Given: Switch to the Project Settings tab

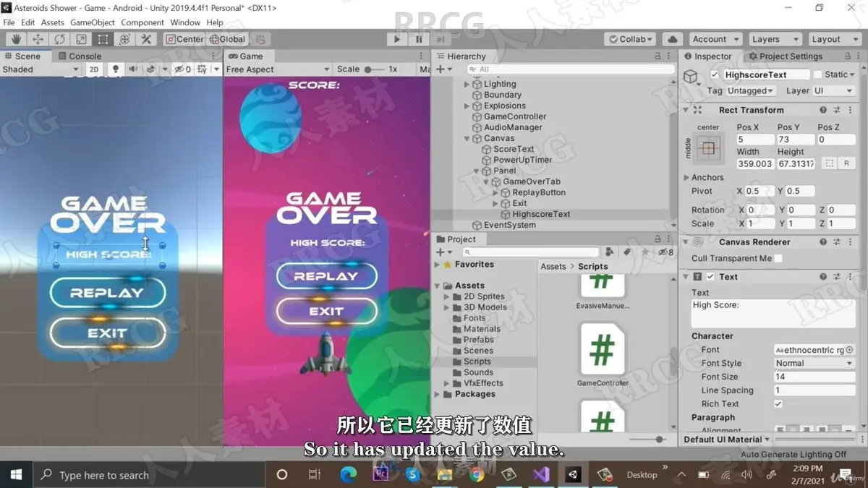Looking at the screenshot, I should 786,56.
